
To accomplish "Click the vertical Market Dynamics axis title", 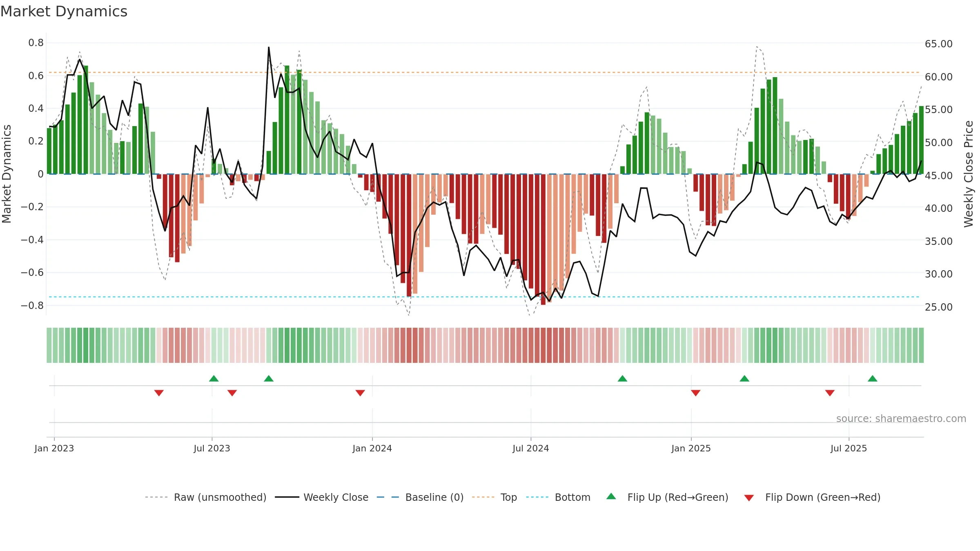I will (x=7, y=174).
